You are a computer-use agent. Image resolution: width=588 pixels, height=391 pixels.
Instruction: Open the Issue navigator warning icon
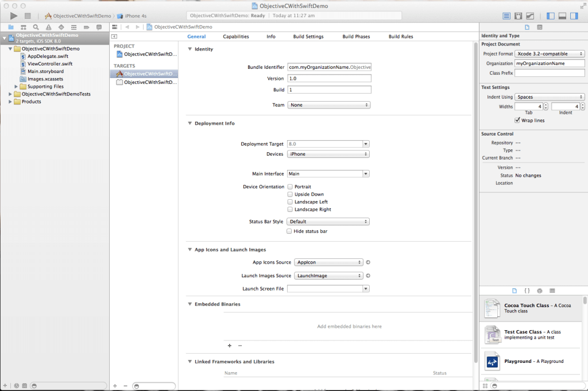click(x=49, y=27)
